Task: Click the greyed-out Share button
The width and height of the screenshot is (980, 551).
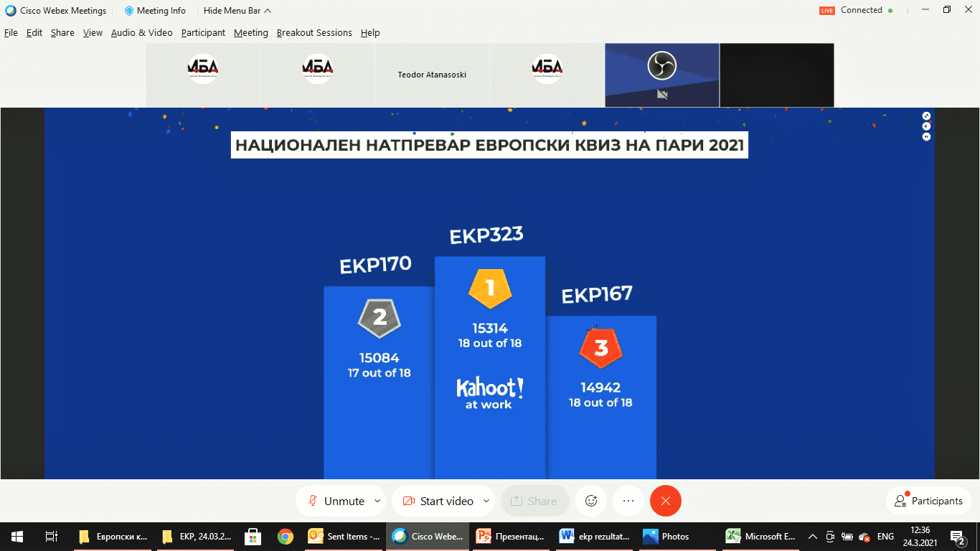Action: click(x=534, y=501)
